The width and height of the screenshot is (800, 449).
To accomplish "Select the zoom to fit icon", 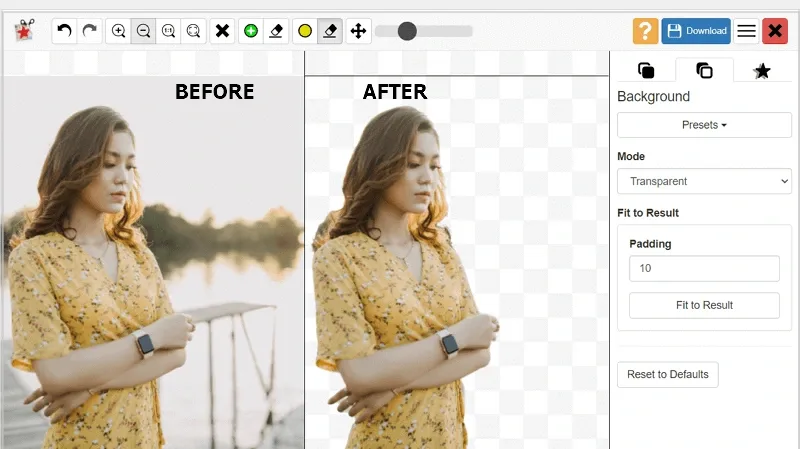I will point(193,31).
